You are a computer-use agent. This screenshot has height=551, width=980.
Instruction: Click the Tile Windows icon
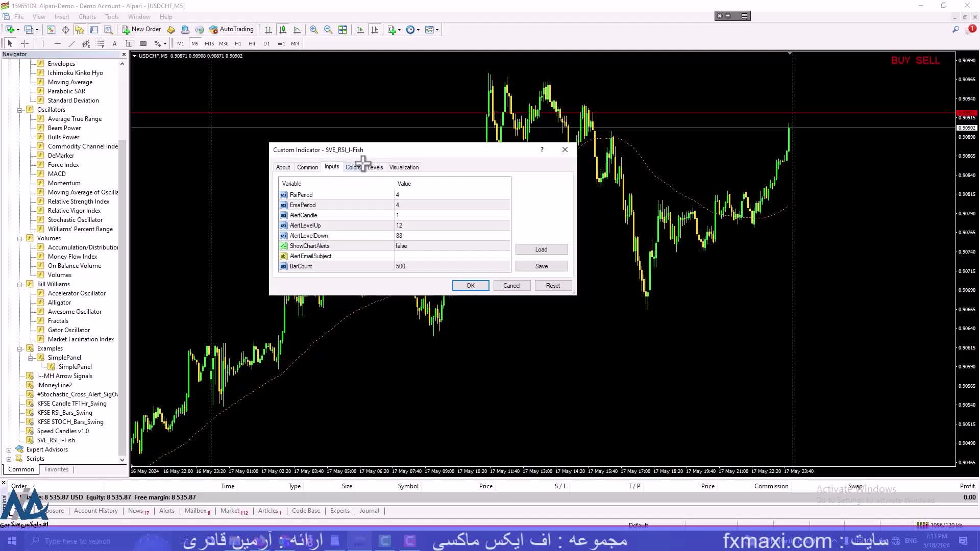342,30
